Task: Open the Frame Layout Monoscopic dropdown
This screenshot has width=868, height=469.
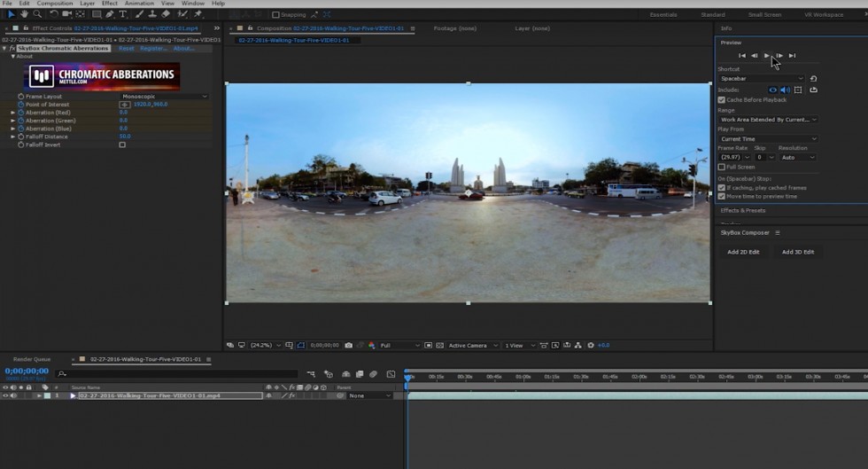Action: point(164,97)
